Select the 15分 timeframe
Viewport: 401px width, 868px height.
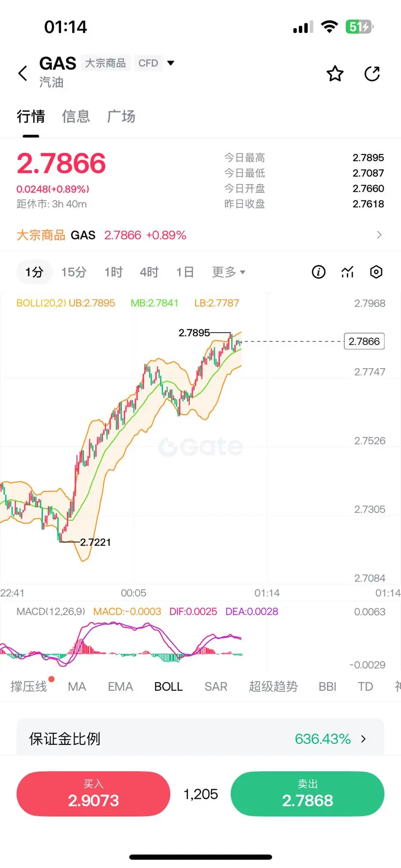74,272
